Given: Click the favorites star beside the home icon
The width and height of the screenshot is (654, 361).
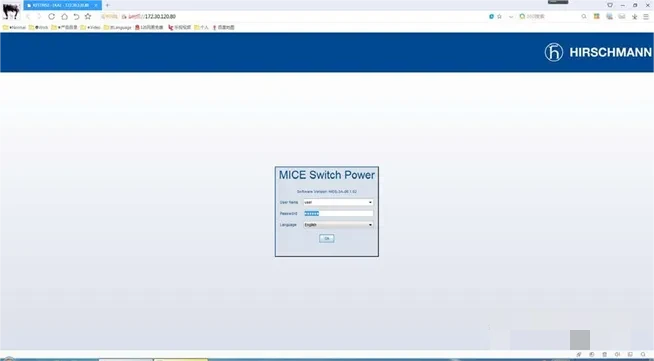Looking at the screenshot, I should coord(88,16).
